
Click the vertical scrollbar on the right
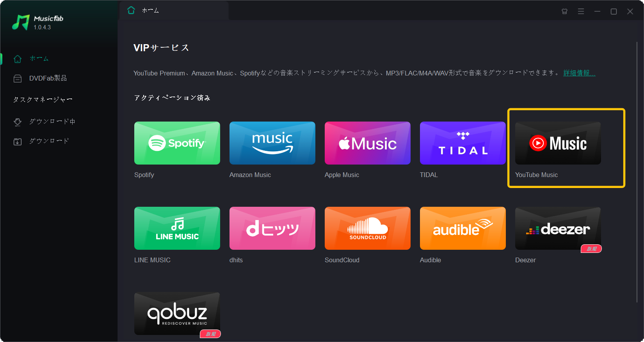point(637,172)
